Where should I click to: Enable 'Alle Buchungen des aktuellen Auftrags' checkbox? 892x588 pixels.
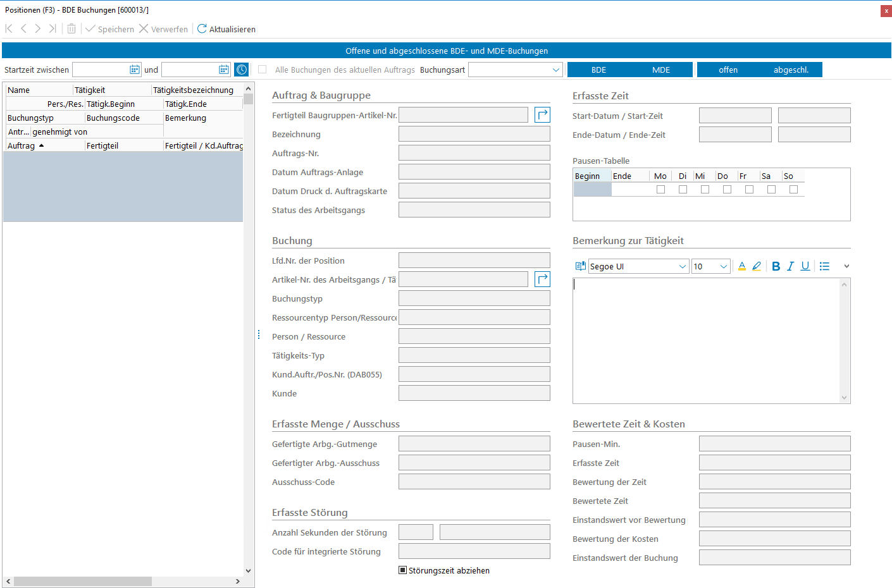[262, 70]
